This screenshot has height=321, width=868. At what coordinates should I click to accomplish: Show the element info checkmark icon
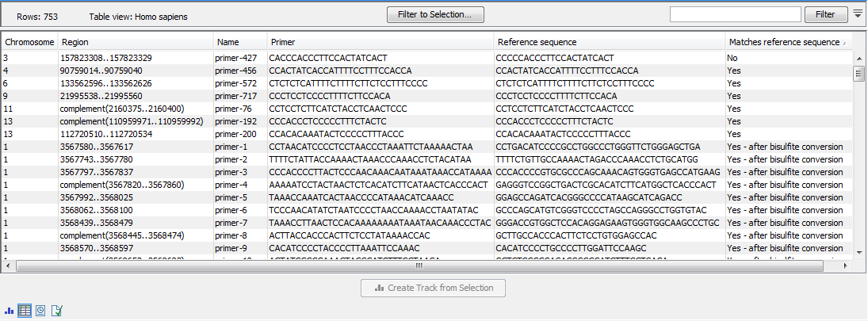click(56, 311)
